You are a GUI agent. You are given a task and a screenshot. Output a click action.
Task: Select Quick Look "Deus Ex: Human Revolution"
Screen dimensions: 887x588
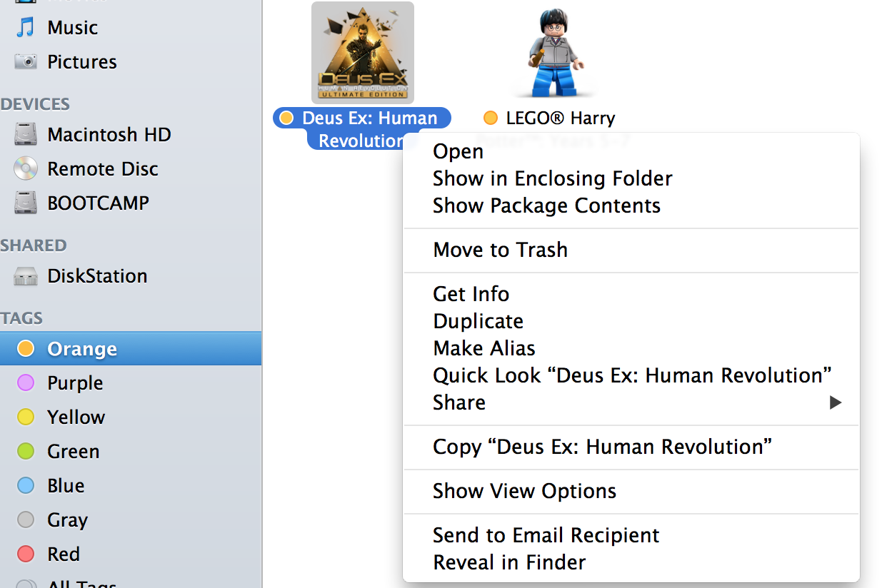click(631, 375)
